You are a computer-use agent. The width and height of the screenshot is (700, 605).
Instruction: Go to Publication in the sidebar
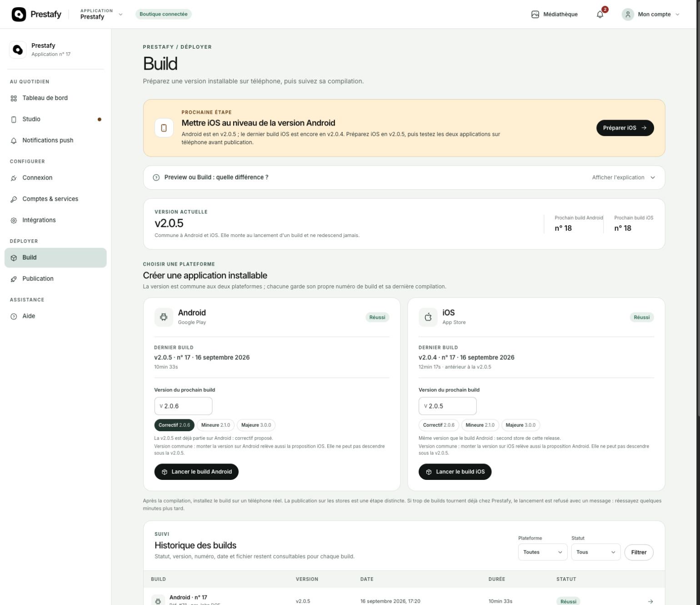coord(55,279)
